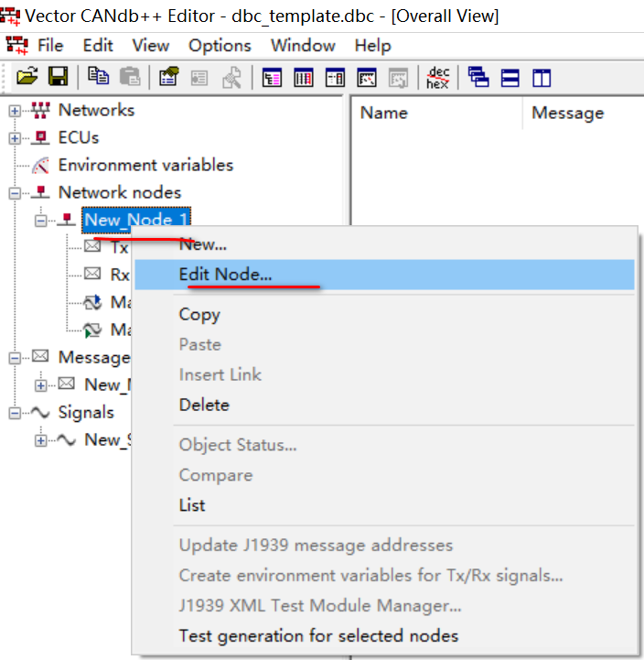644x660 pixels.
Task: Click the column view toolbar icon
Action: coord(304,78)
